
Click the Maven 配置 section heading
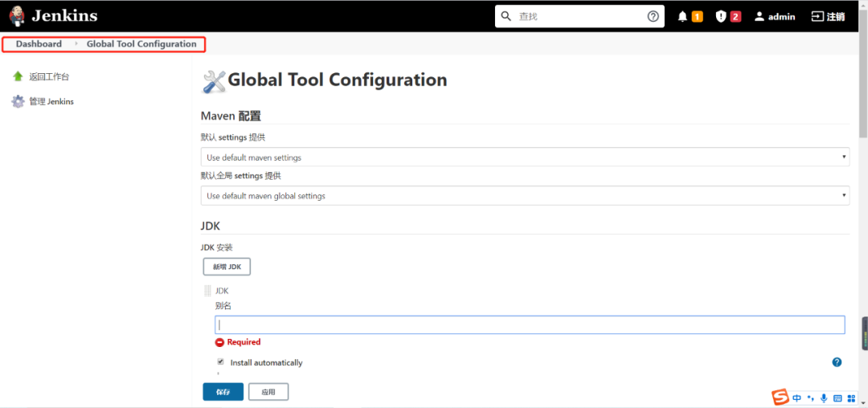231,116
